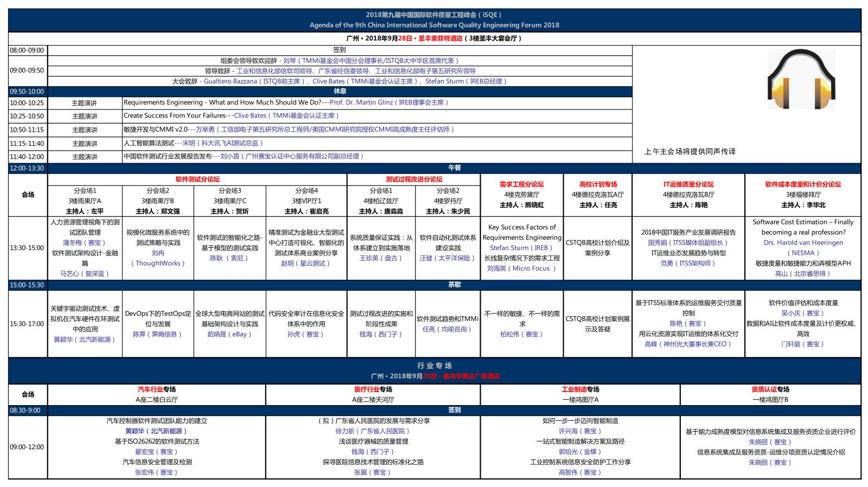This screenshot has height=487, width=868.
Task: Select the ThoughtWorks speaker cell
Action: coord(158,248)
